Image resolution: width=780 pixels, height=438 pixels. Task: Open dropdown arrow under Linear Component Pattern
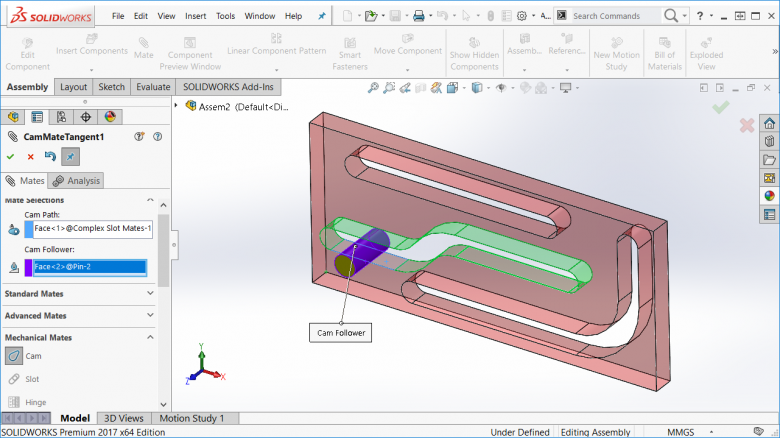coord(277,70)
